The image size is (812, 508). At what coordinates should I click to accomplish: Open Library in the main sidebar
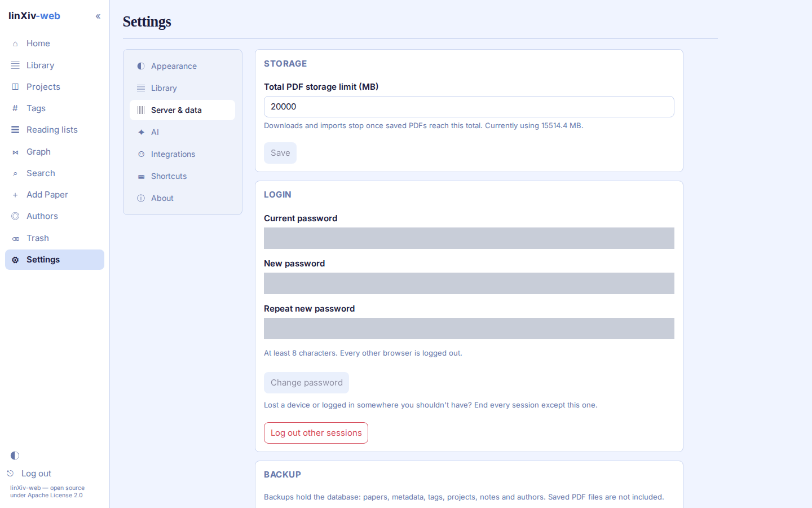(55, 65)
